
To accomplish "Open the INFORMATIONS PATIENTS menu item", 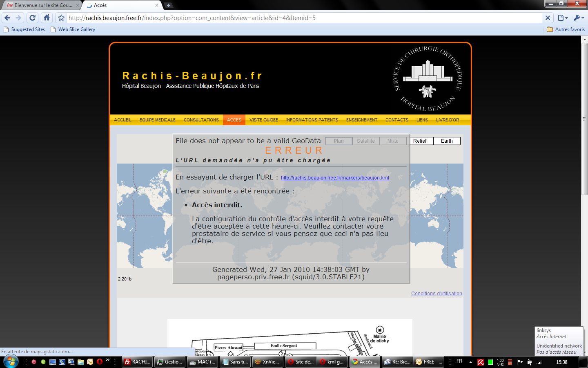I will 312,120.
